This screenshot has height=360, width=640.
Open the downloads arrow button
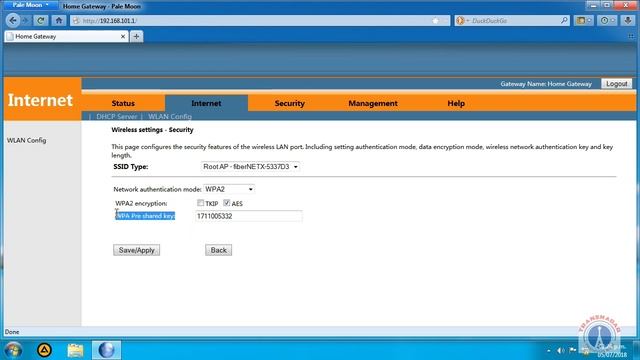[x=628, y=20]
